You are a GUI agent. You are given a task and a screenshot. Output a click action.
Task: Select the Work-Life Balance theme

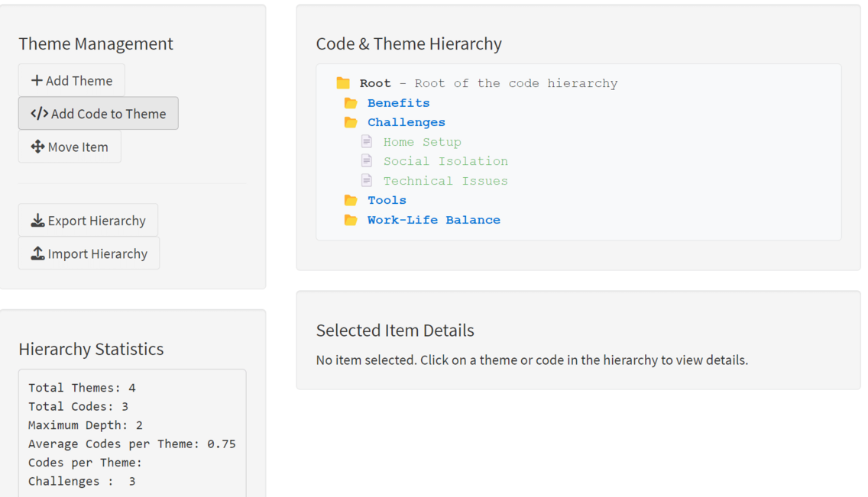pyautogui.click(x=433, y=220)
